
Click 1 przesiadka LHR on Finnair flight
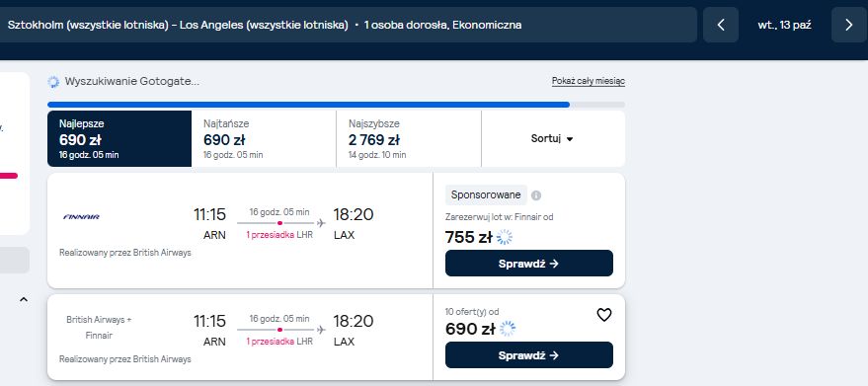click(x=279, y=235)
